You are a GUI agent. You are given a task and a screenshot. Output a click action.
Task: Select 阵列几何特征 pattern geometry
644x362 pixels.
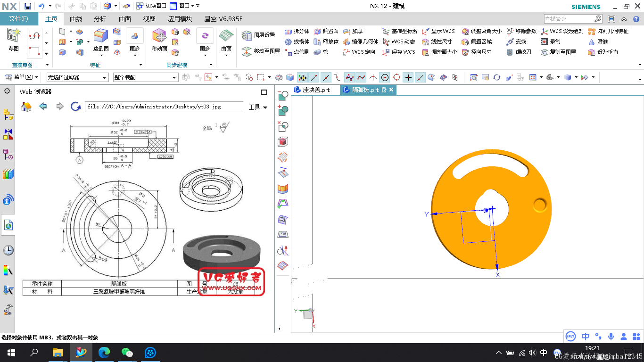(x=608, y=31)
